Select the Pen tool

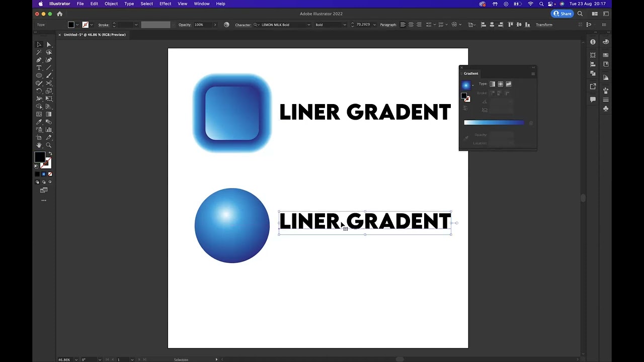(39, 60)
